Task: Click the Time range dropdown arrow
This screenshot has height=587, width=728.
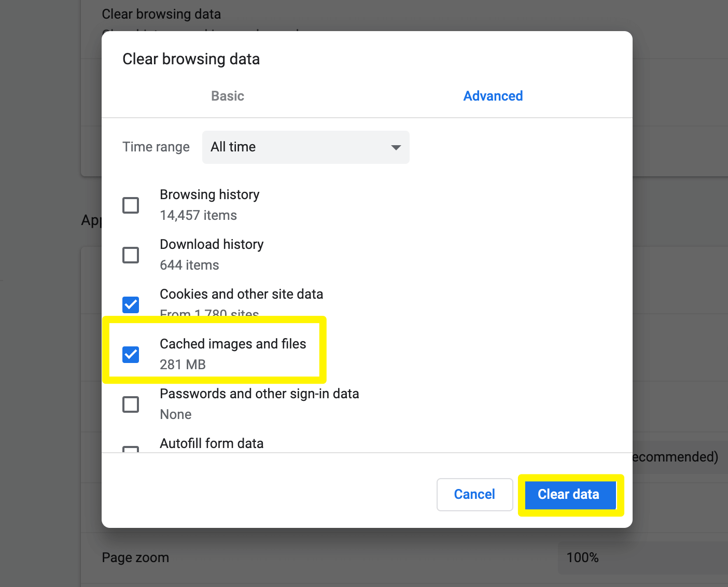Action: pyautogui.click(x=396, y=147)
